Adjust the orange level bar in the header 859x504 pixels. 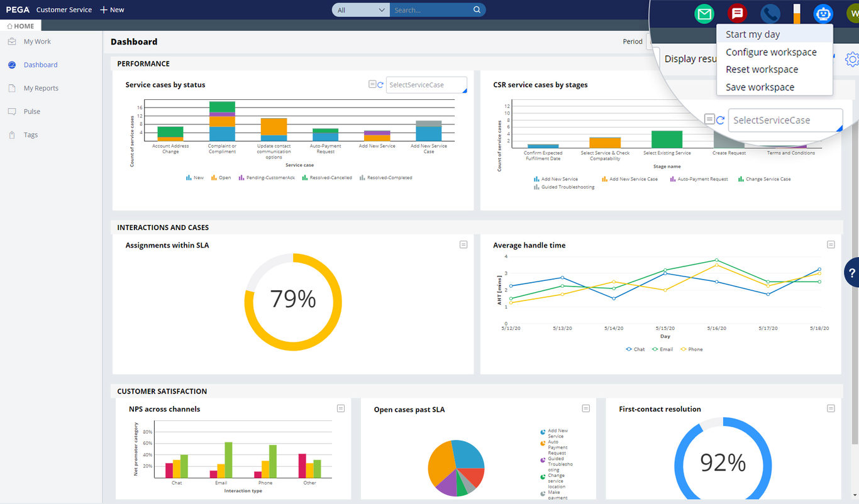(796, 13)
